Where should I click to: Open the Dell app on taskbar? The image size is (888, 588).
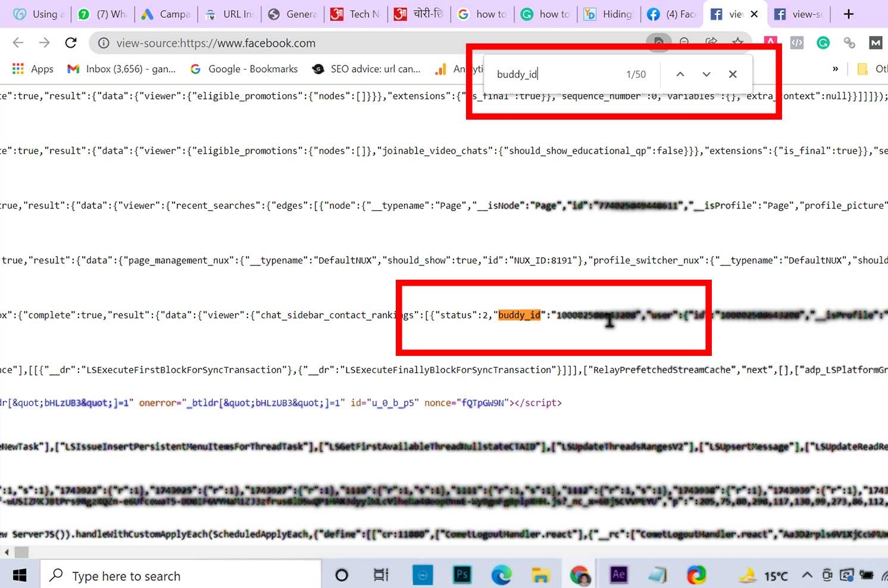pyautogui.click(x=423, y=575)
